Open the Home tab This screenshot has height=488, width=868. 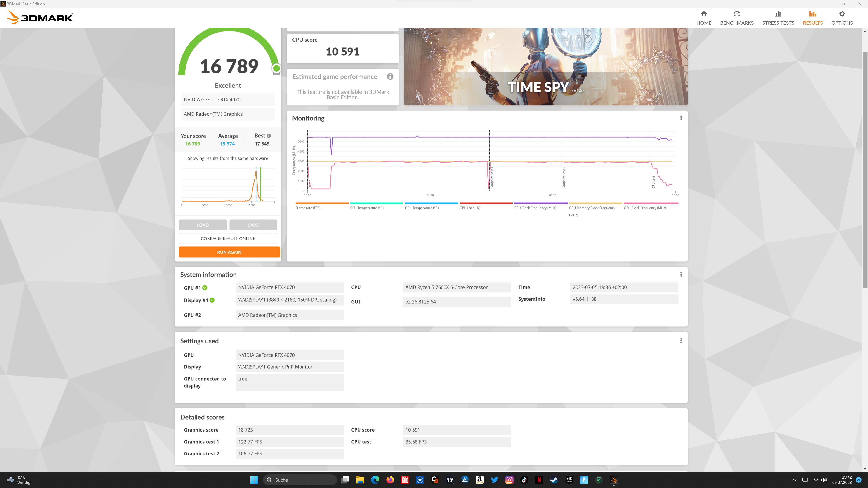704,18
